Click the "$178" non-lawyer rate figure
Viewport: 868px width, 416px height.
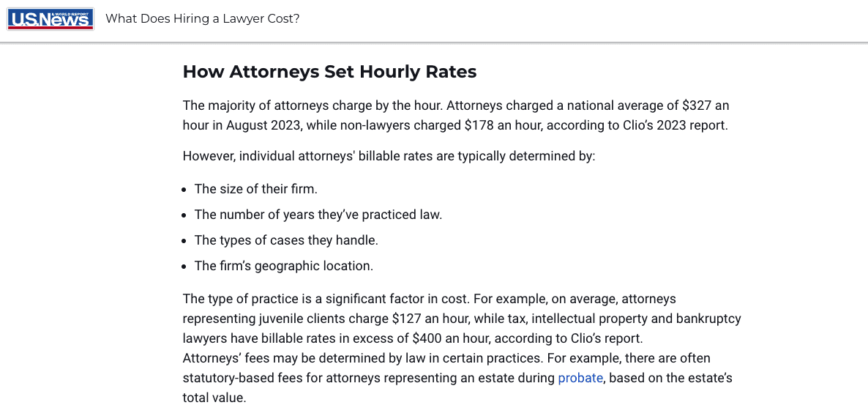tap(479, 125)
